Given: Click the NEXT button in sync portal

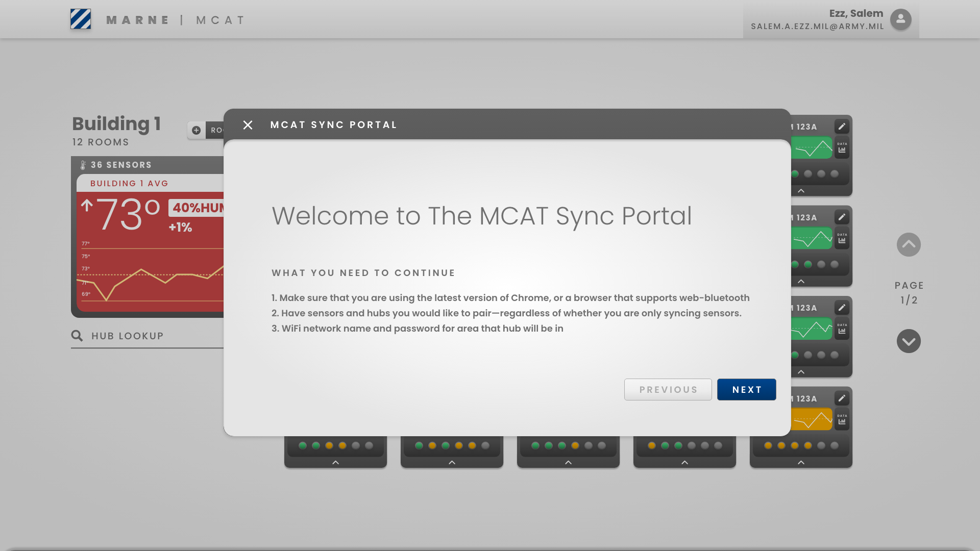Looking at the screenshot, I should [x=746, y=390].
